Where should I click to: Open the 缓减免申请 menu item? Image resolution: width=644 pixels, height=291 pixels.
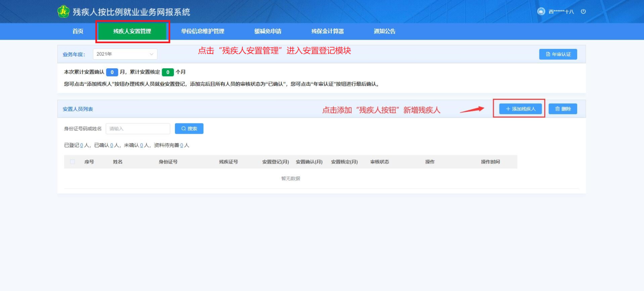pyautogui.click(x=267, y=31)
